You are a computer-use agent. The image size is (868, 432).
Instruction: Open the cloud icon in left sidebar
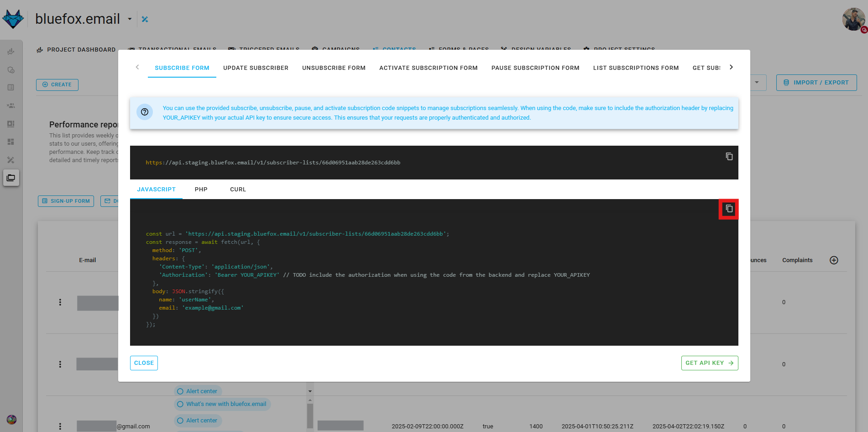point(11,70)
